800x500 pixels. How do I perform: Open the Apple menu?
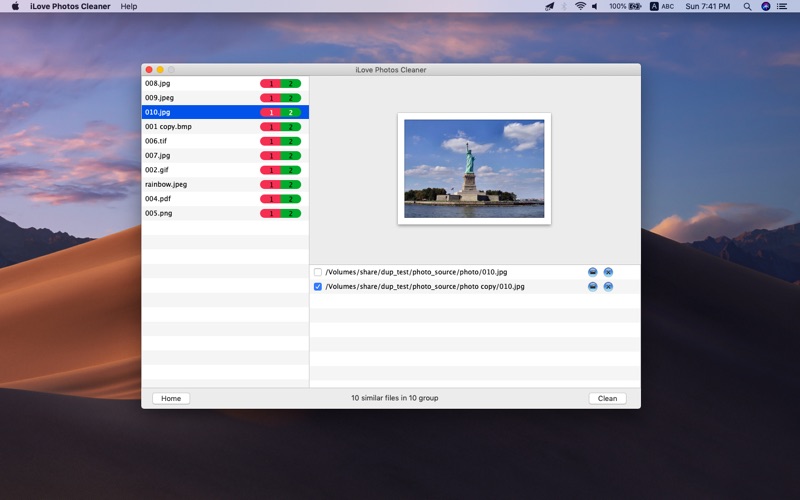pyautogui.click(x=15, y=6)
